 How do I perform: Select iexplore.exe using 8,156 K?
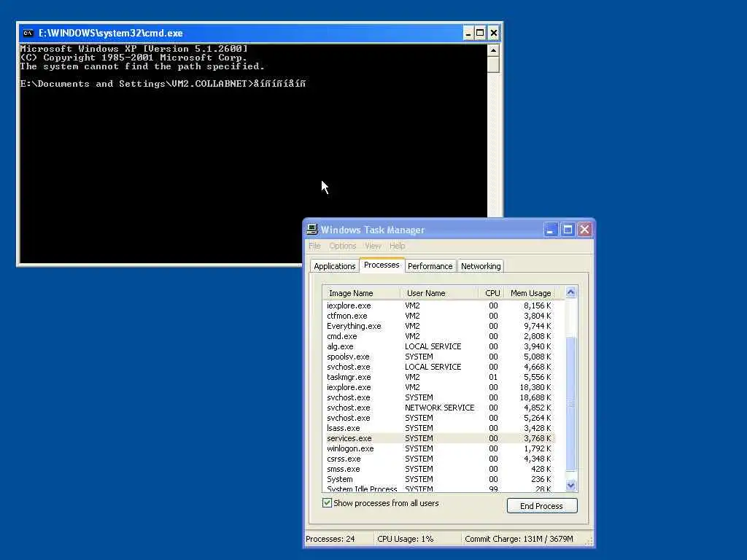coord(438,306)
